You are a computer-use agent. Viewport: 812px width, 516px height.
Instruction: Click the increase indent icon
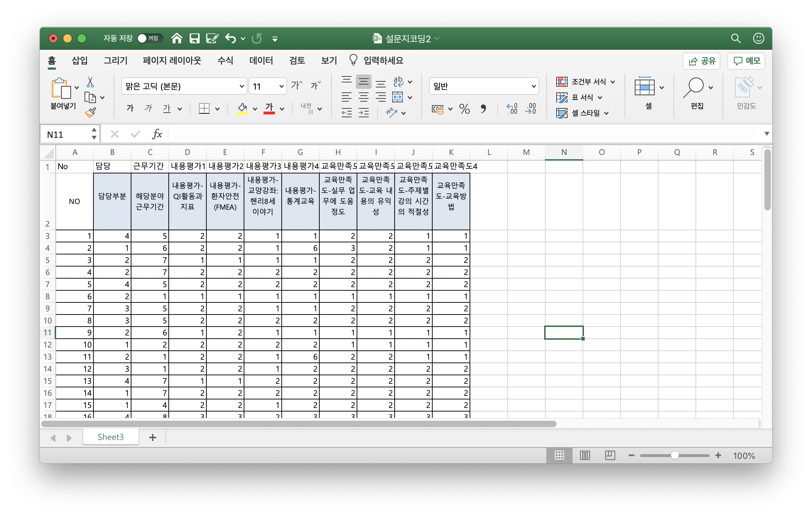tap(363, 113)
